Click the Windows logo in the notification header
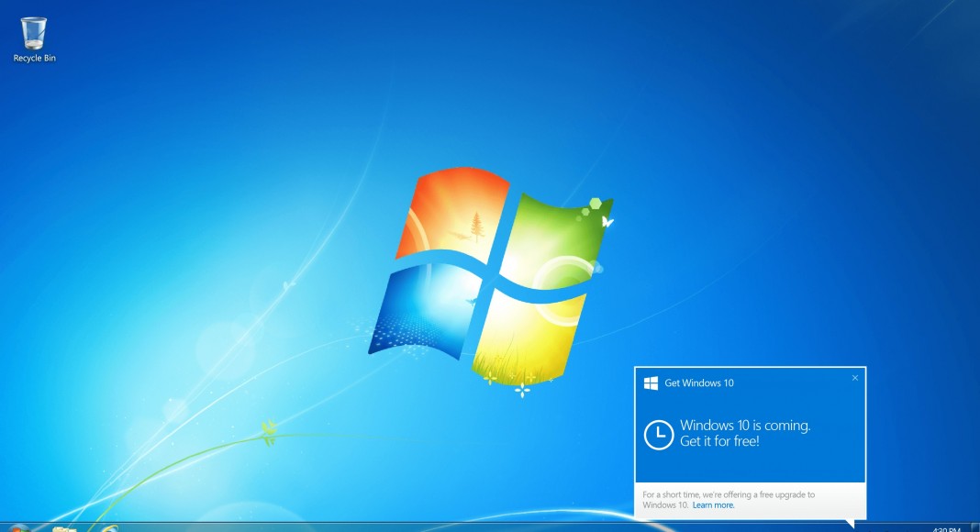The image size is (980, 532). point(651,382)
